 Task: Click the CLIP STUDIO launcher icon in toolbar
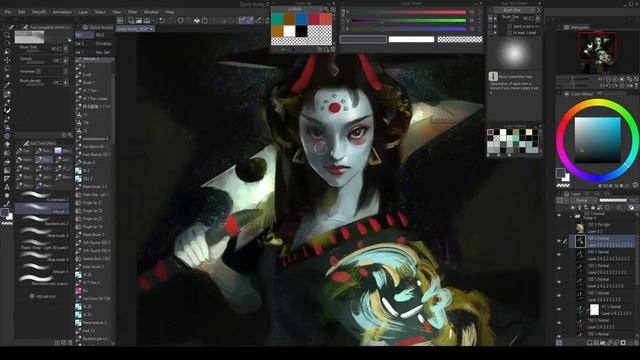(120, 20)
